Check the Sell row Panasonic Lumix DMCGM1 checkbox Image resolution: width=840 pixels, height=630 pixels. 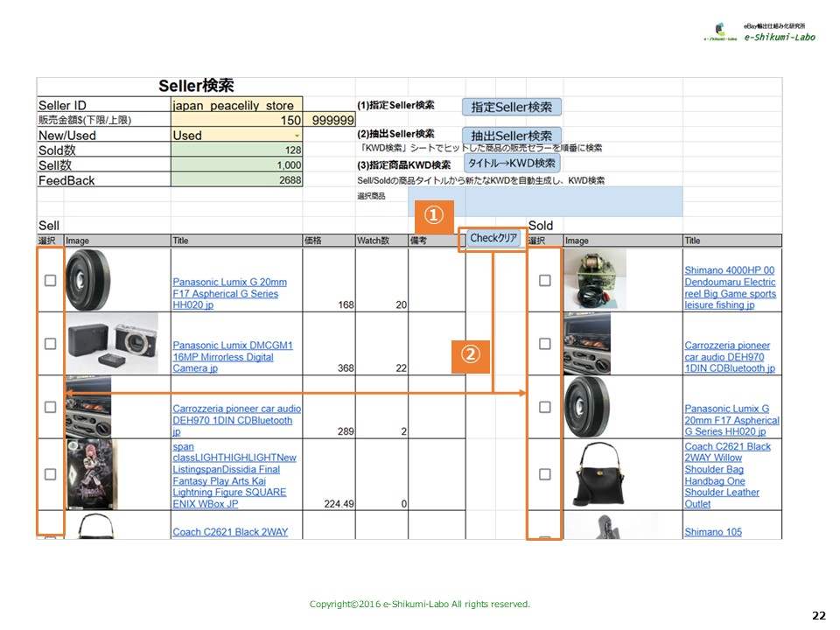point(51,343)
